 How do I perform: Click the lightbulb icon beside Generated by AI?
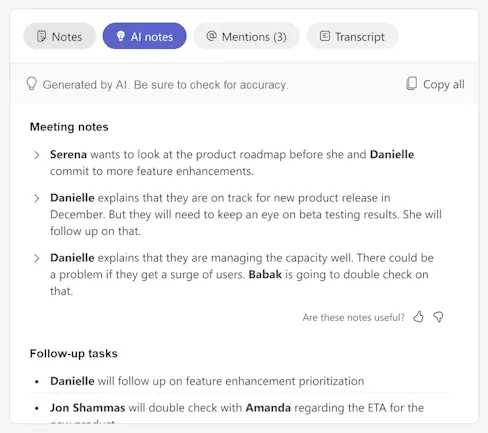point(31,84)
